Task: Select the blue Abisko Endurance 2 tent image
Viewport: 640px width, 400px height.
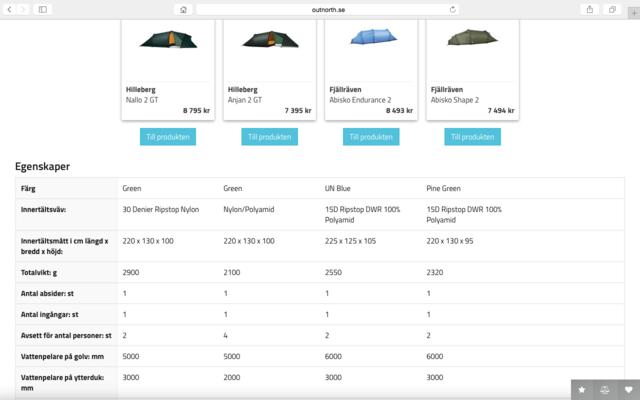Action: [370, 38]
